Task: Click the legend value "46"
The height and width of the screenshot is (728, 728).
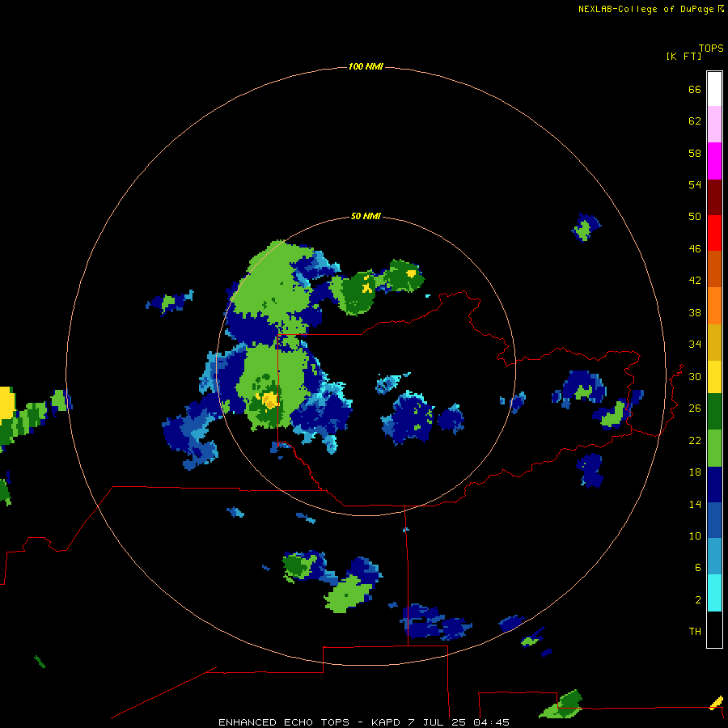Action: (695, 248)
